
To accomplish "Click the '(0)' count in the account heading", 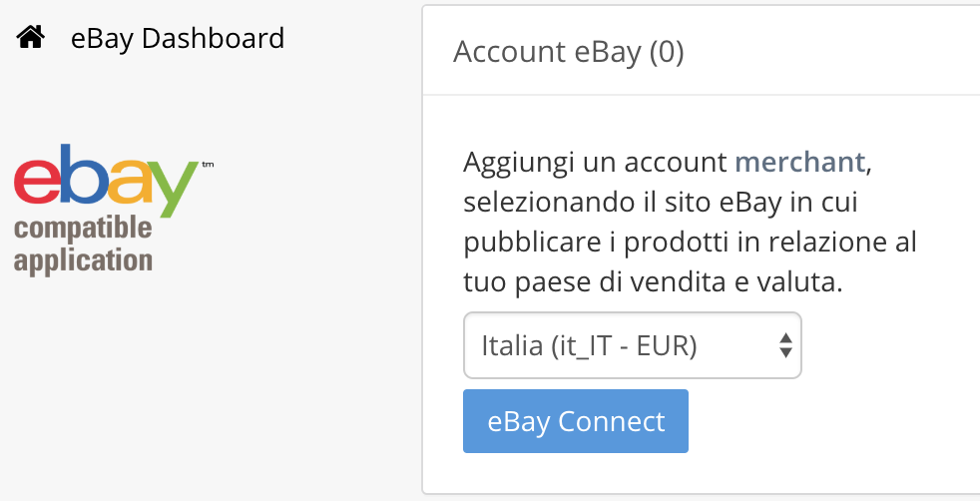I will 666,52.
